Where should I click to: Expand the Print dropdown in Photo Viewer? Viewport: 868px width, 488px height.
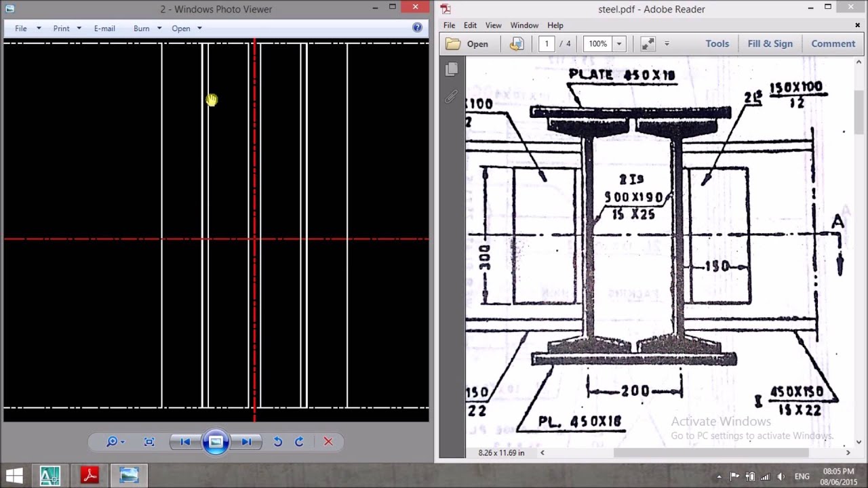[x=79, y=28]
